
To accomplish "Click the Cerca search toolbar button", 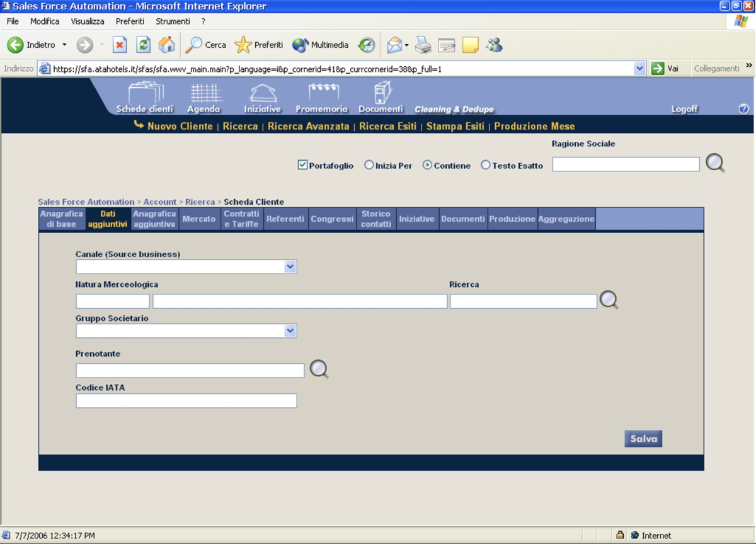I will point(205,45).
